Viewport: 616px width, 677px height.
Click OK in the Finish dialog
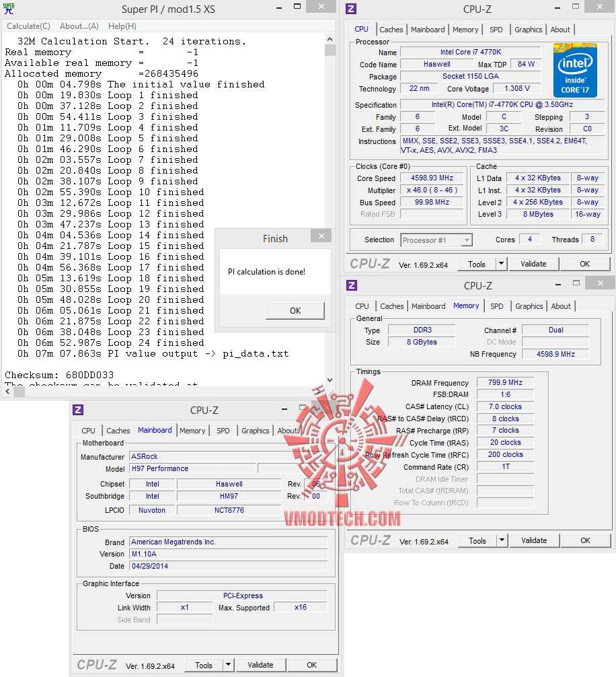(295, 311)
